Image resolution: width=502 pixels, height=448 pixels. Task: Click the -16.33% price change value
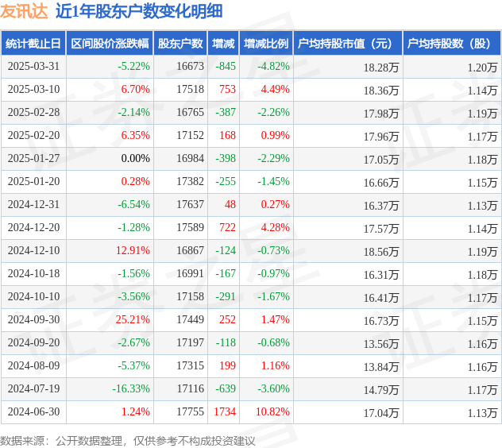point(131,389)
